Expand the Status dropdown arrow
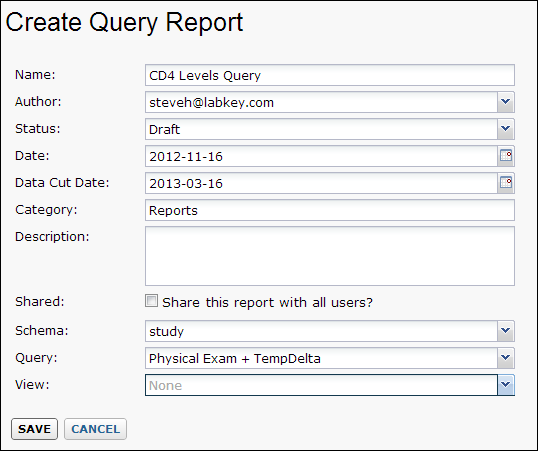Image resolution: width=538 pixels, height=451 pixels. (506, 129)
